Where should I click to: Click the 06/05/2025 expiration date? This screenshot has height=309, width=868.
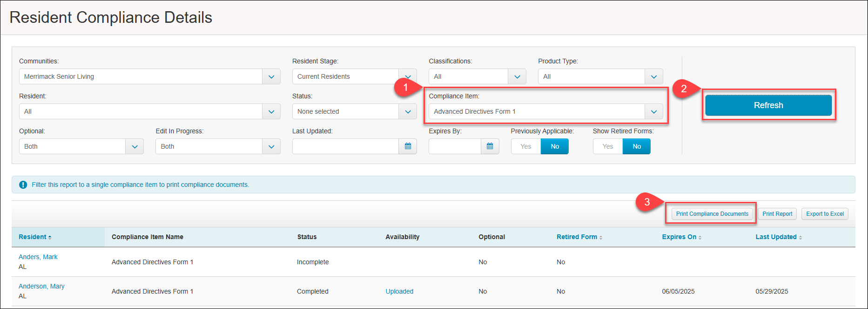coord(678,291)
